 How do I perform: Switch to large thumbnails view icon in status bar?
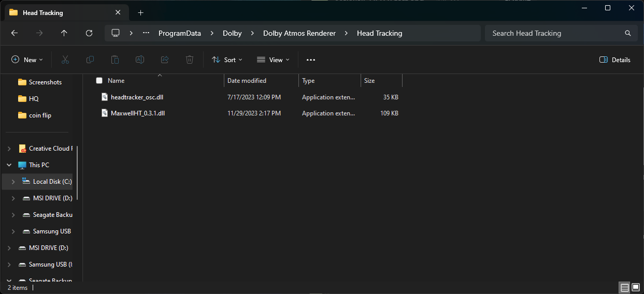(x=636, y=287)
